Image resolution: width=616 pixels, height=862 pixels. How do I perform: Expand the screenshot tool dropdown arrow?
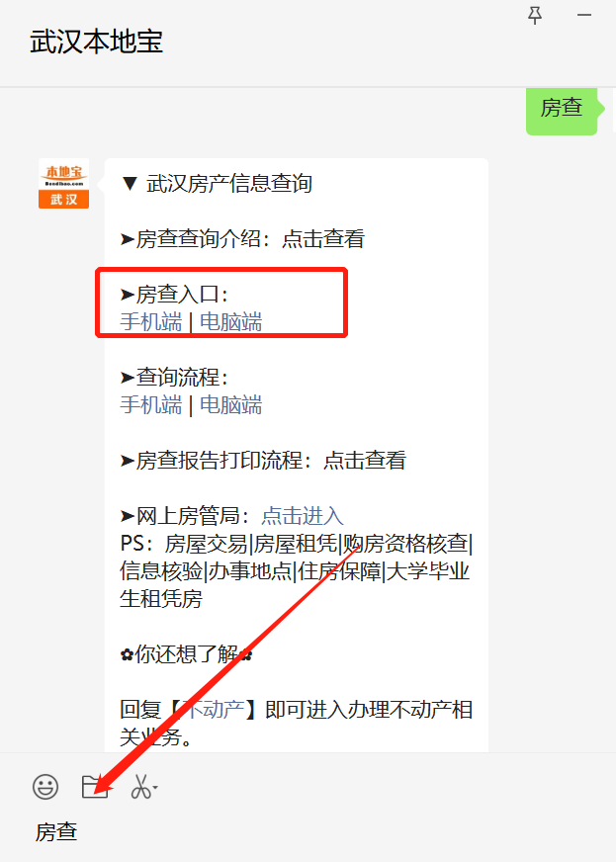click(155, 788)
